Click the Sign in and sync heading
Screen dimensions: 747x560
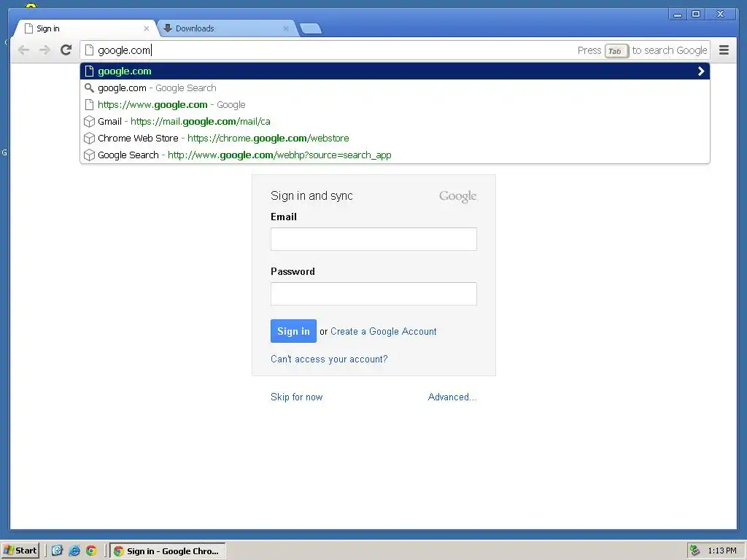point(311,195)
